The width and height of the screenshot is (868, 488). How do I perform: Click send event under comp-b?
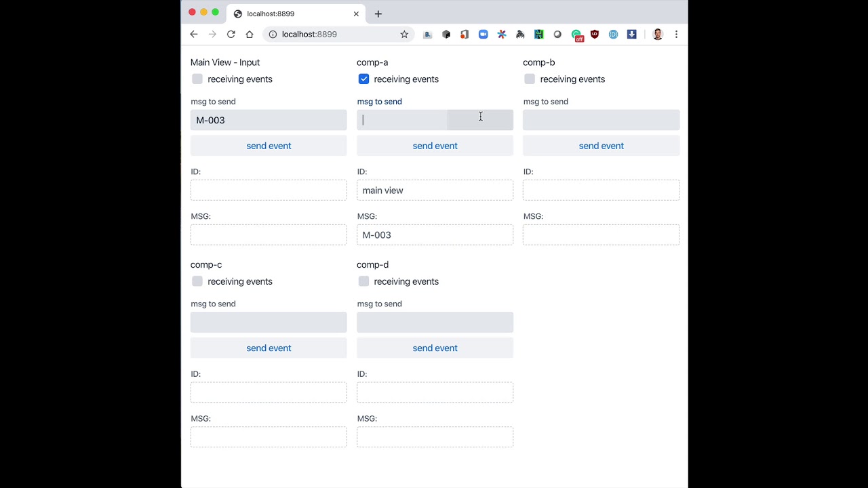[x=601, y=146]
